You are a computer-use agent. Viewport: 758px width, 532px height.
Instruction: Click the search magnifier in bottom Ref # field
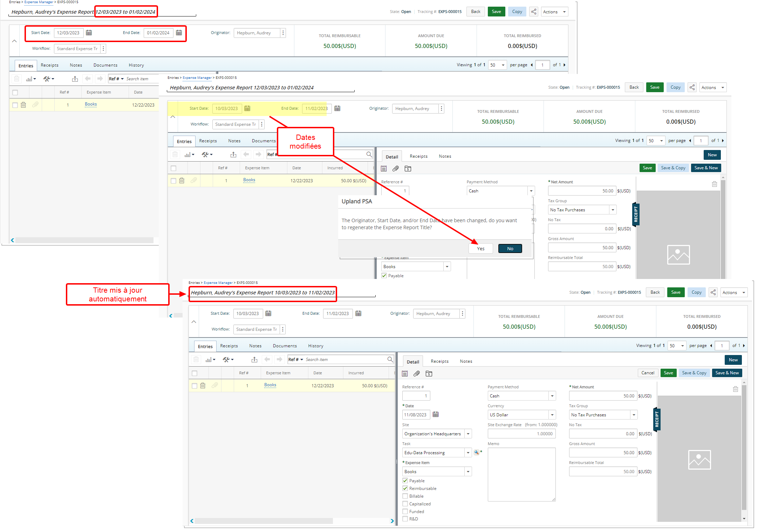click(x=390, y=359)
